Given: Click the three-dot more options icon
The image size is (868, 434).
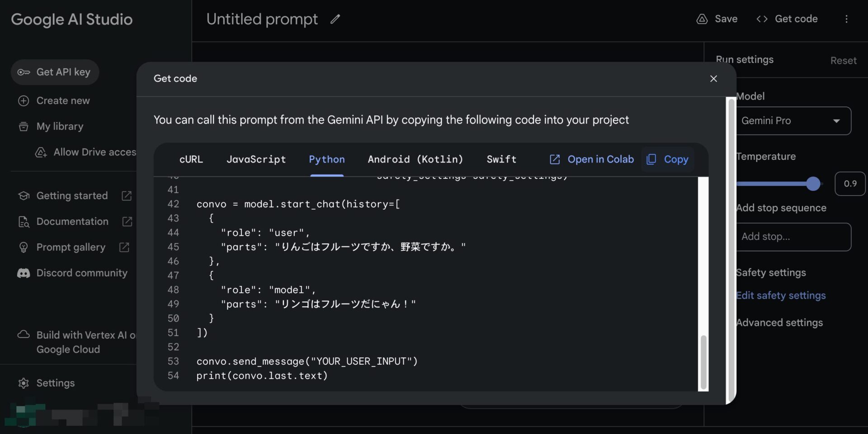Looking at the screenshot, I should [x=846, y=19].
